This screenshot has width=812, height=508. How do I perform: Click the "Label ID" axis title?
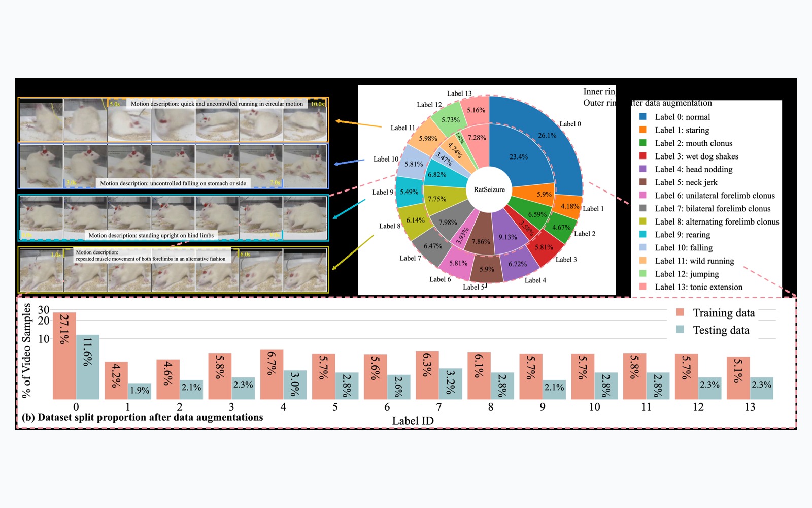(413, 421)
